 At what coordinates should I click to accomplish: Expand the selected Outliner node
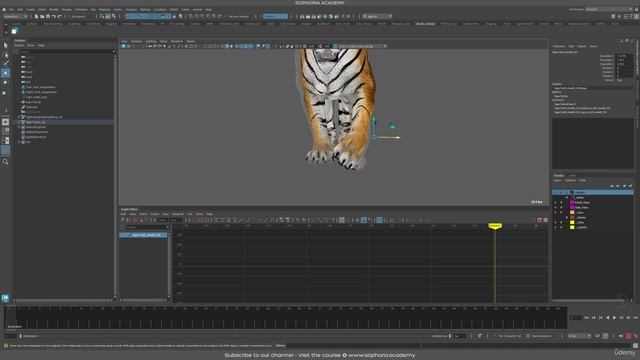[x=19, y=122]
